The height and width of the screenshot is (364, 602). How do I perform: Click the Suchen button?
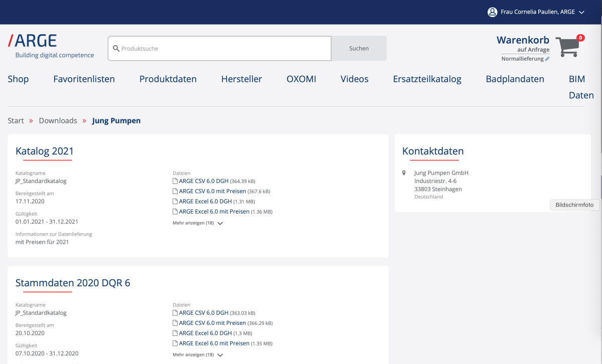pyautogui.click(x=359, y=49)
